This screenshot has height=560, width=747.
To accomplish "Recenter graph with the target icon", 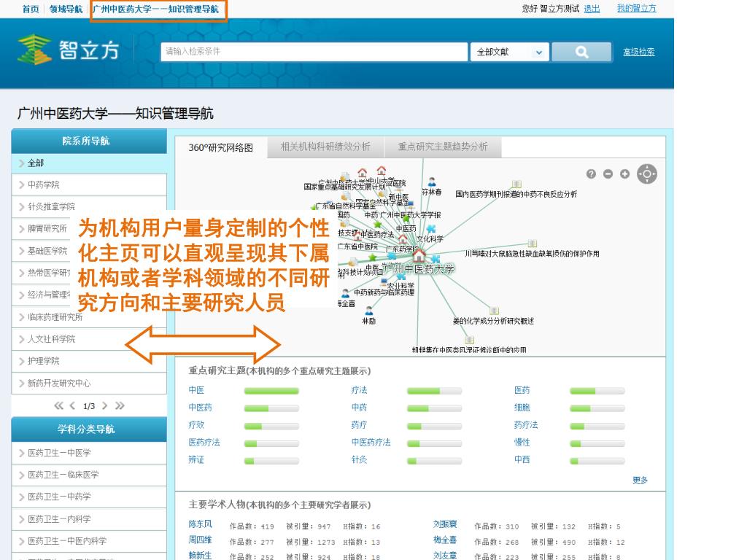I will pos(647,174).
